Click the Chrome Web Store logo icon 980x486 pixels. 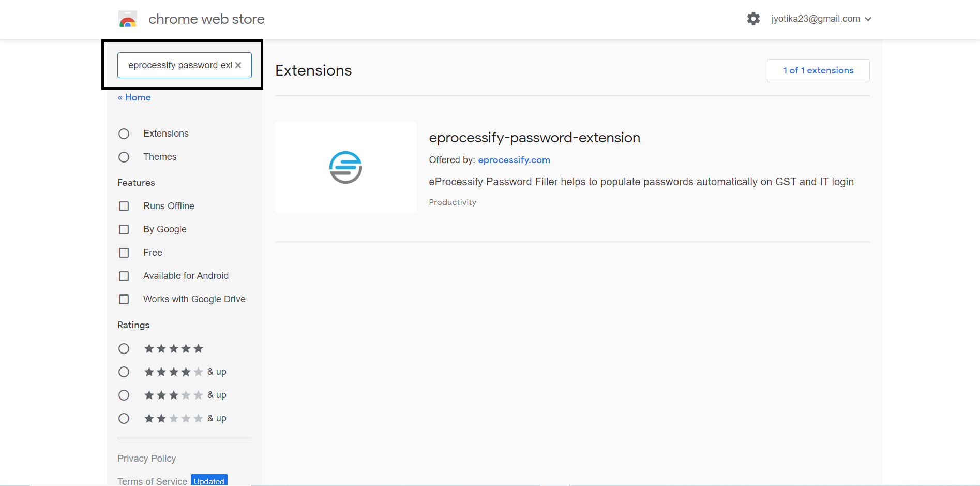tap(128, 19)
